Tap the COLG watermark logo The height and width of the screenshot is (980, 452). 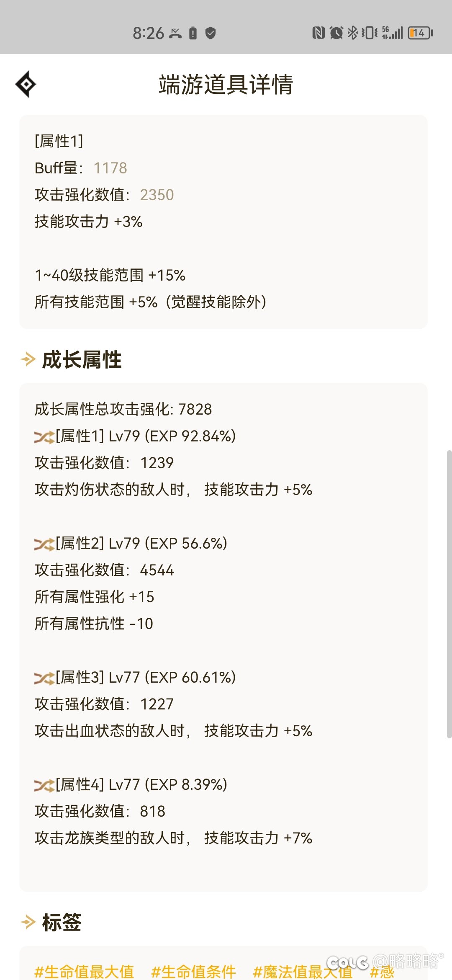pyautogui.click(x=347, y=962)
